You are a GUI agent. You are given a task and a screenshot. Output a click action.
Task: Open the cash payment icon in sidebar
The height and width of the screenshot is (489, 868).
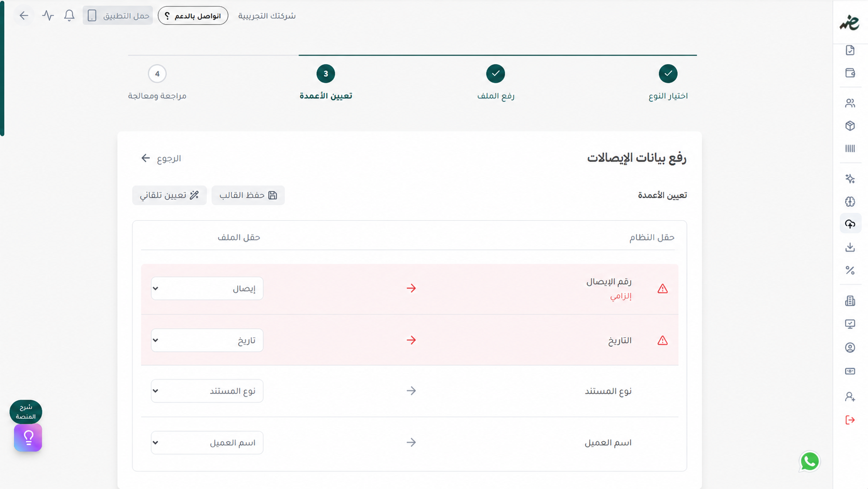[850, 371]
